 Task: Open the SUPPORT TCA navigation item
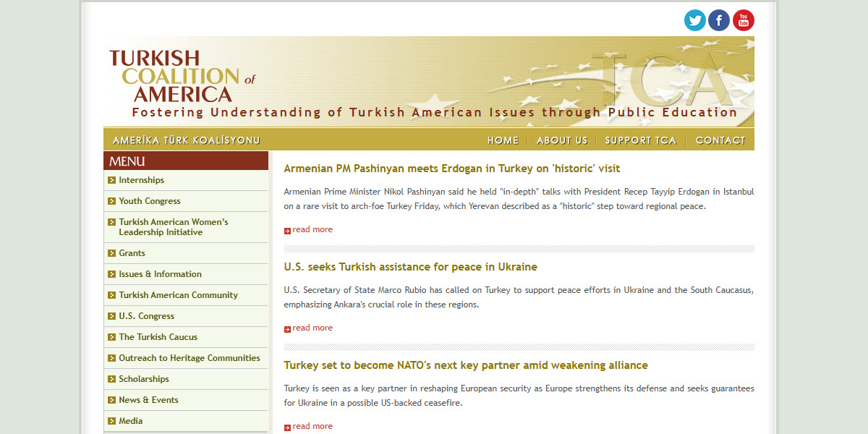(640, 140)
